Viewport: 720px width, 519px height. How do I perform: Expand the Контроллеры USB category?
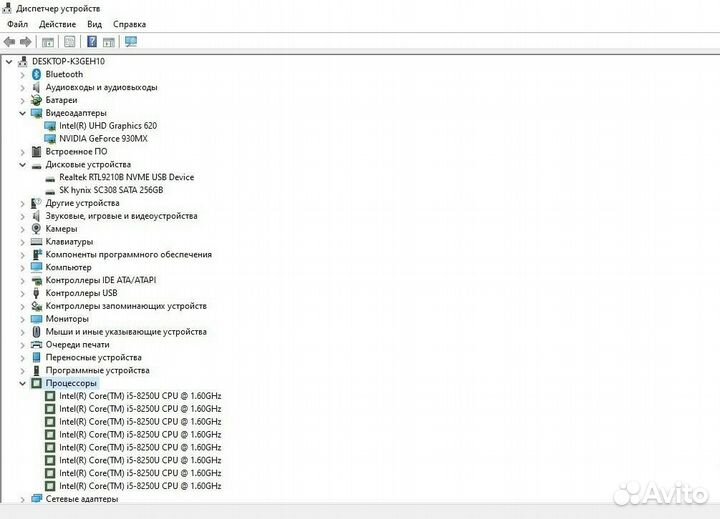tap(23, 293)
